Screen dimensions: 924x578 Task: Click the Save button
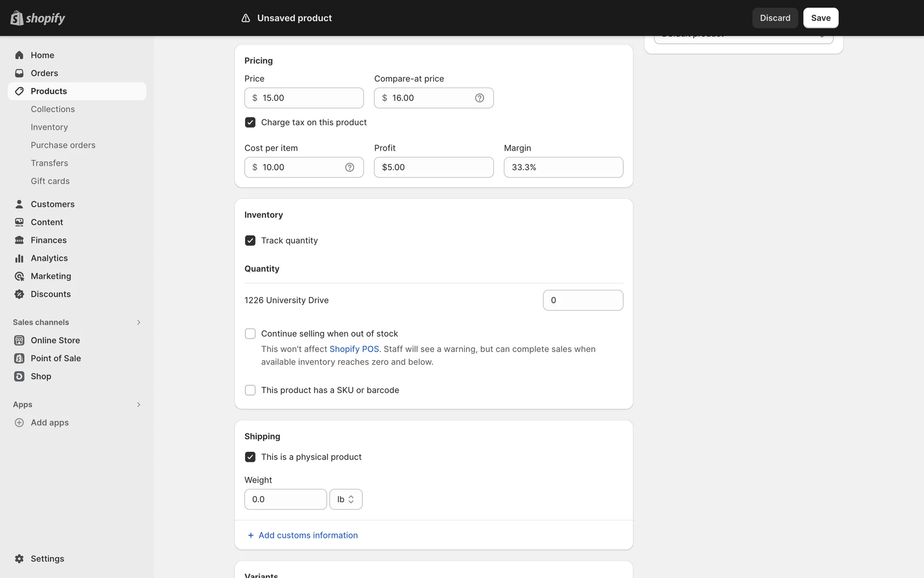click(x=821, y=18)
